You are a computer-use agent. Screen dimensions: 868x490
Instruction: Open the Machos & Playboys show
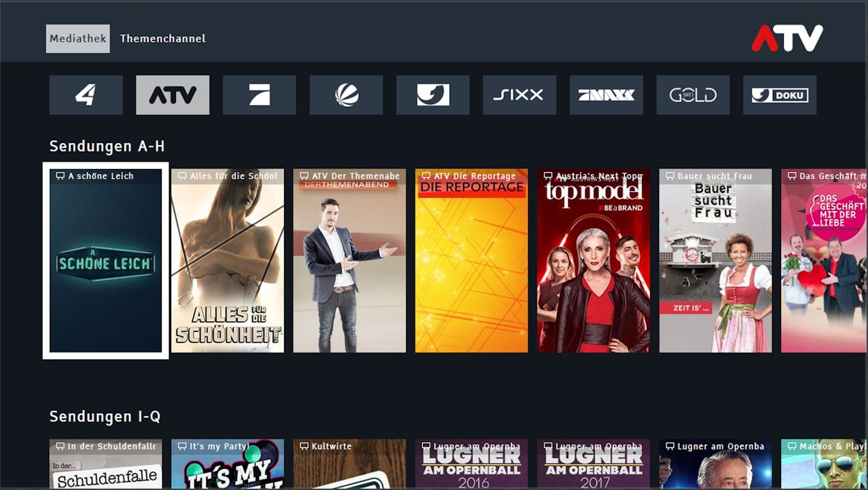(824, 464)
